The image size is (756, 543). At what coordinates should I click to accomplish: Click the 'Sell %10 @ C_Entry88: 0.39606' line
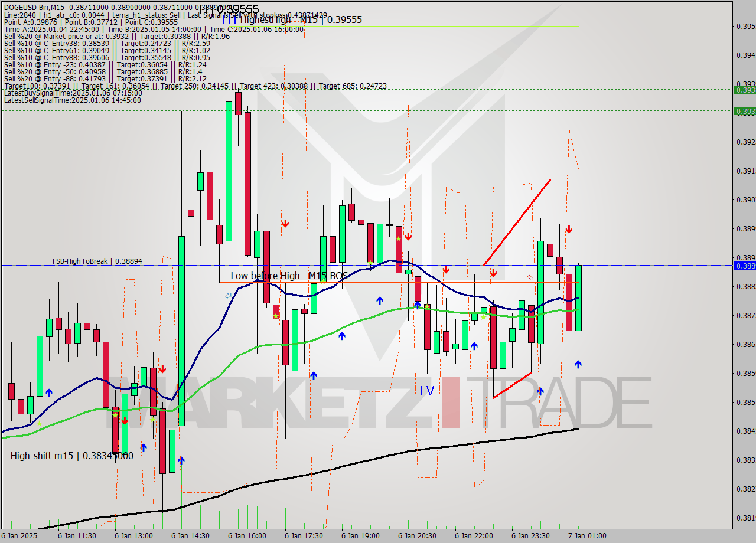(107, 57)
